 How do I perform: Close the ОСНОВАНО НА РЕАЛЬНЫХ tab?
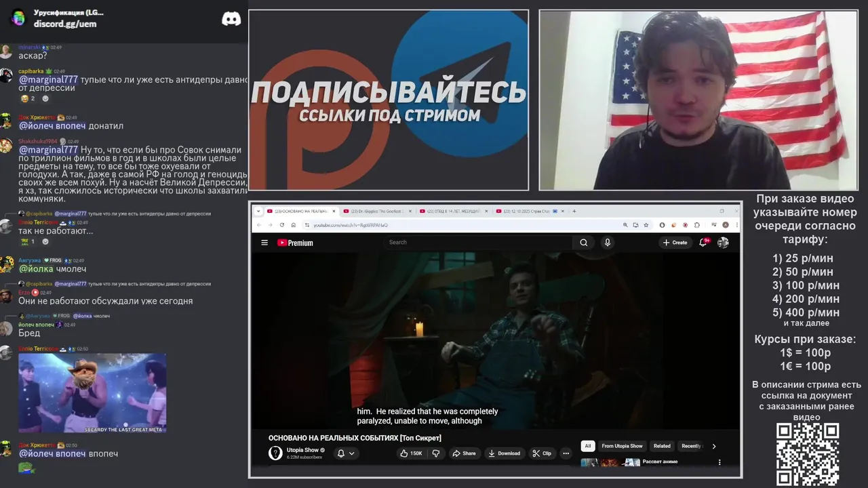click(x=333, y=211)
